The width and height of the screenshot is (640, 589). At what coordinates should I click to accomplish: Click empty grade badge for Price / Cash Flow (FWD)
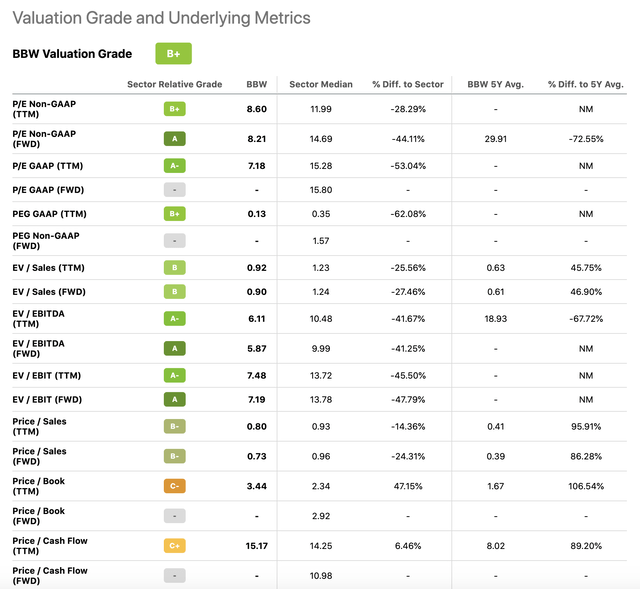point(175,576)
